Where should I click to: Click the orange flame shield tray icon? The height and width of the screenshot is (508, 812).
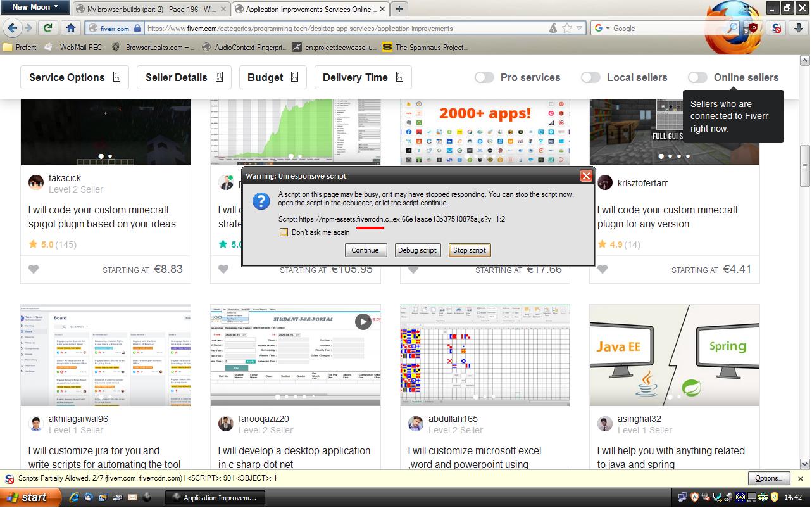[x=694, y=497]
